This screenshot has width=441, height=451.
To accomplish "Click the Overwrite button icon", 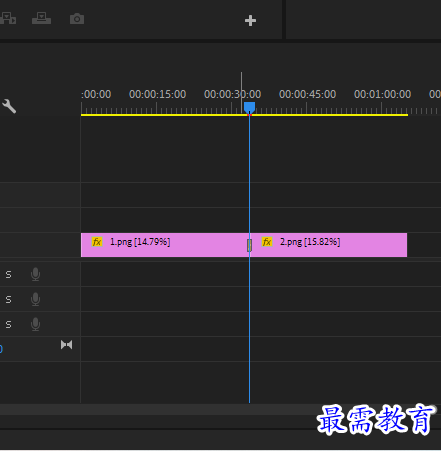I will pyautogui.click(x=41, y=18).
